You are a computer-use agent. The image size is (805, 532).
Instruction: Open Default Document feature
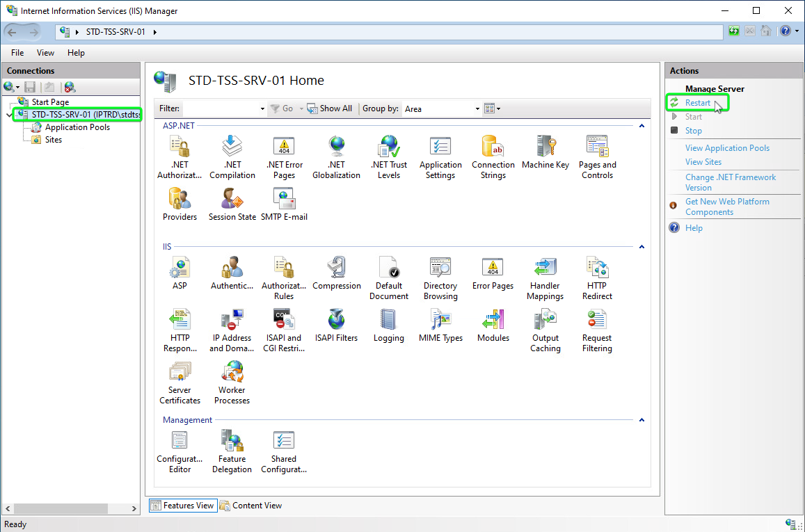389,278
